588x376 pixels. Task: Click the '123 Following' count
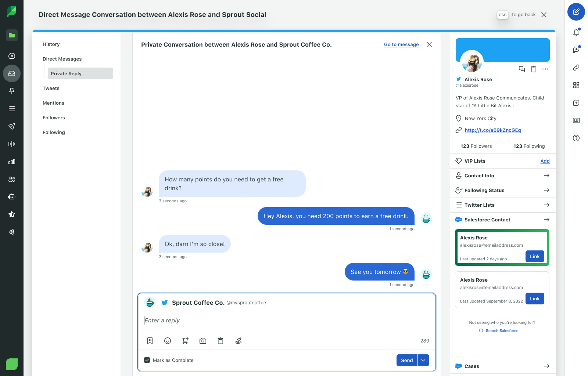tap(529, 146)
